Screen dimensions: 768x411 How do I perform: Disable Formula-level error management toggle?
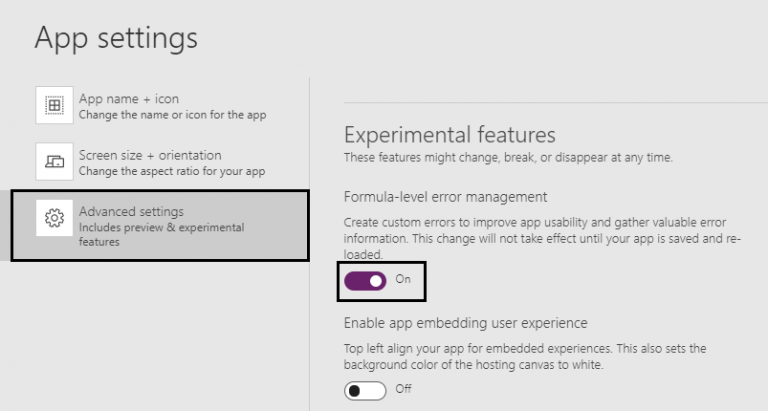point(364,281)
